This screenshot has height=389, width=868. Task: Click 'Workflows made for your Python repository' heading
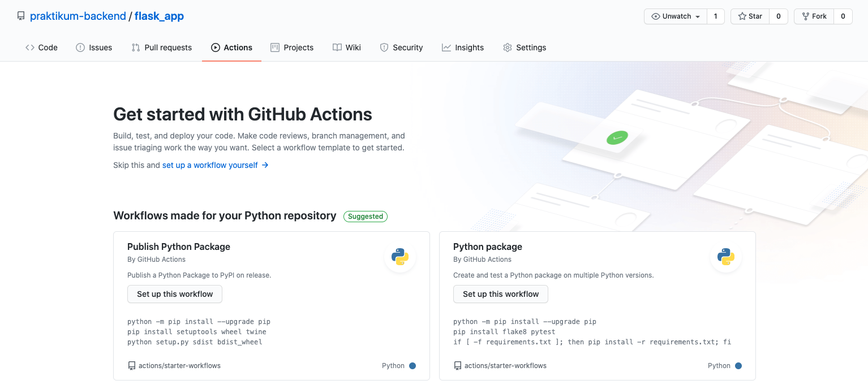225,215
